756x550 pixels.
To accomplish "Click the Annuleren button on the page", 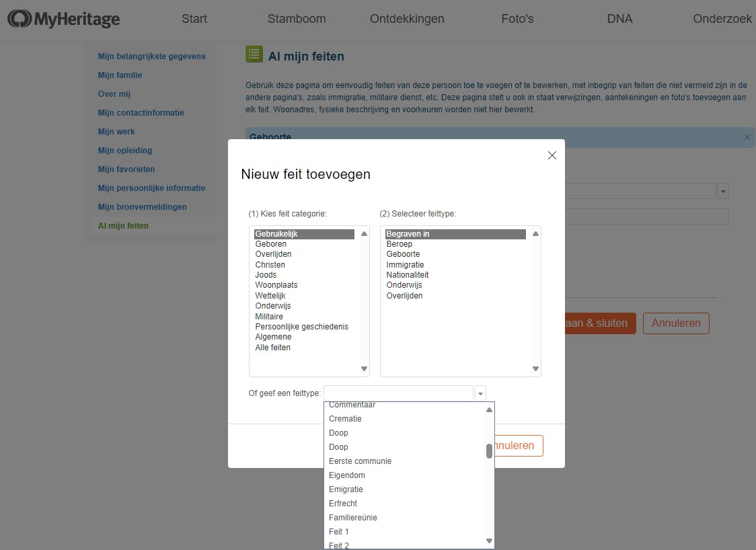I will 676,323.
